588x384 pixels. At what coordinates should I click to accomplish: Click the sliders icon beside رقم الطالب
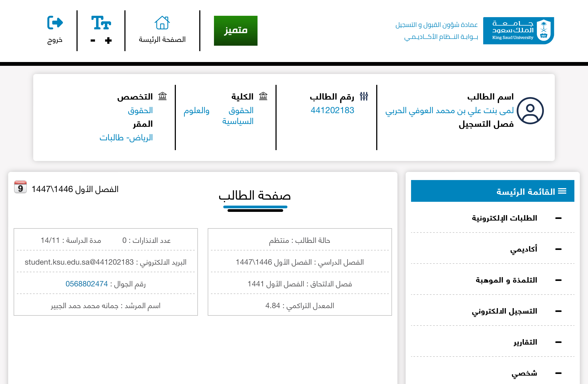point(364,96)
